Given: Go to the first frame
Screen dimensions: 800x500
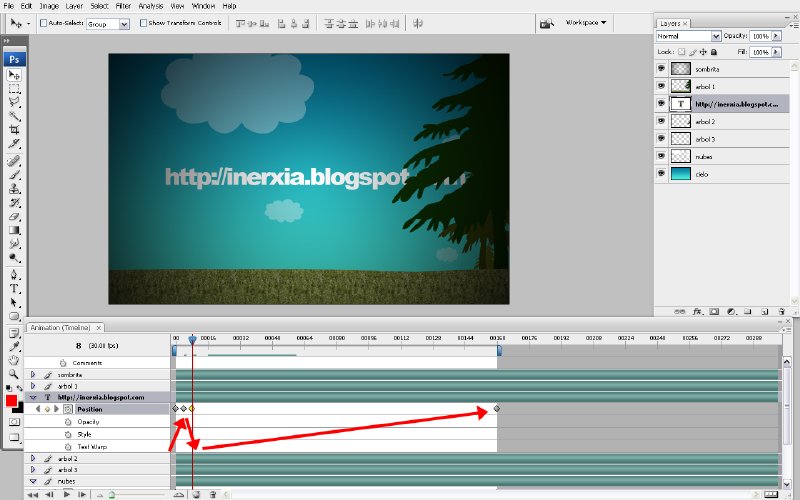Looking at the screenshot, I should 33,494.
